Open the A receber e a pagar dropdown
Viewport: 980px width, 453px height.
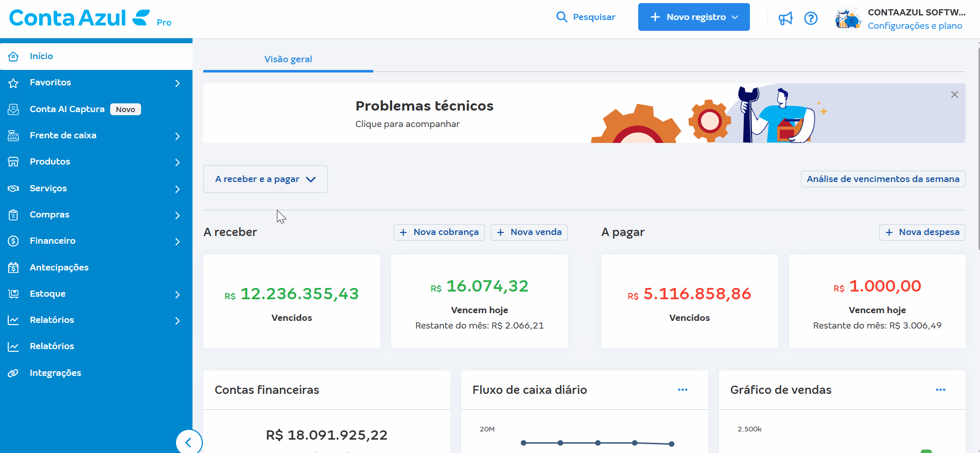tap(265, 179)
